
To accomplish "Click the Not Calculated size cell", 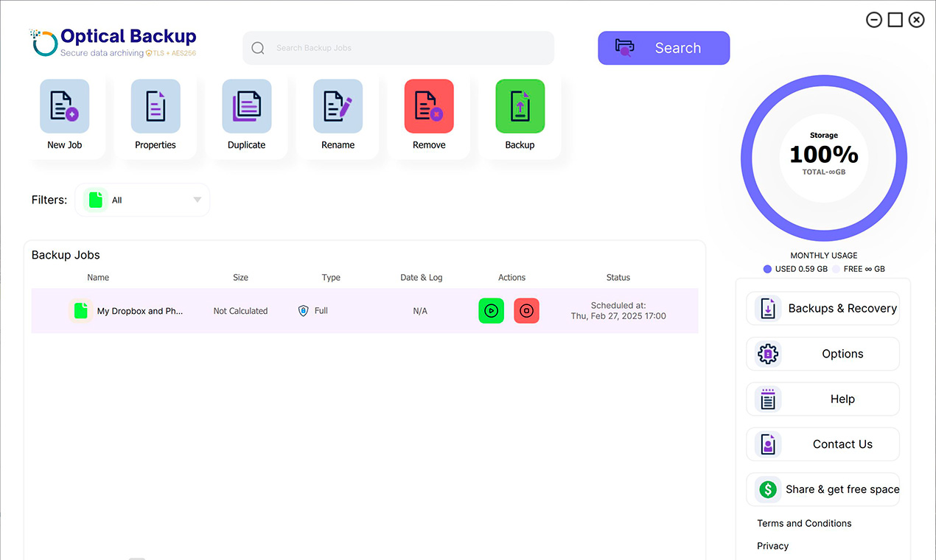I will (x=240, y=311).
